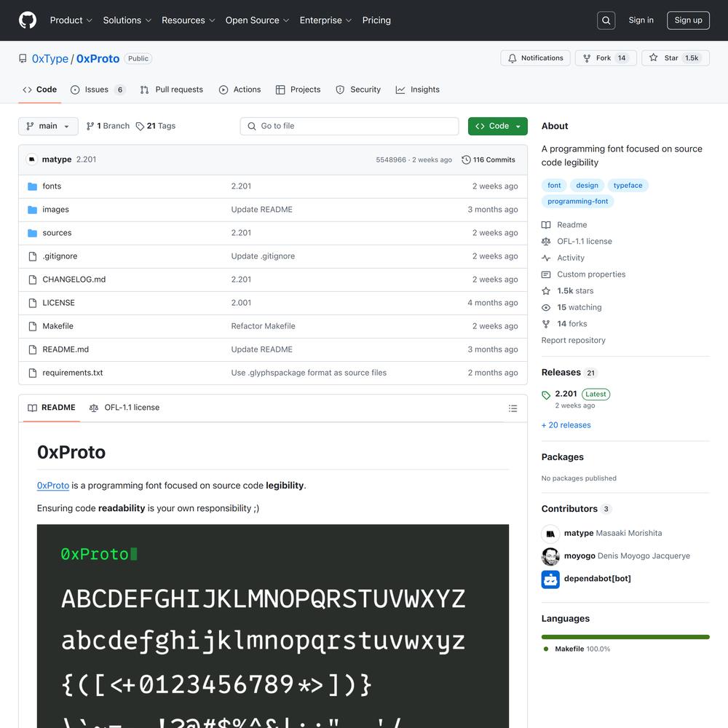Expand the Solutions menu

(127, 20)
